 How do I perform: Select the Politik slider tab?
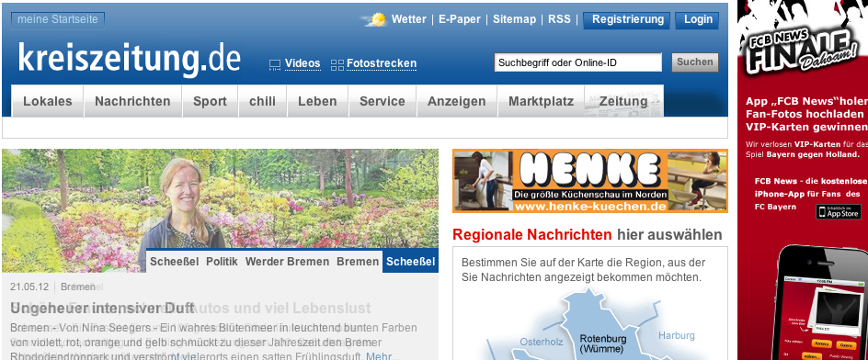(222, 262)
